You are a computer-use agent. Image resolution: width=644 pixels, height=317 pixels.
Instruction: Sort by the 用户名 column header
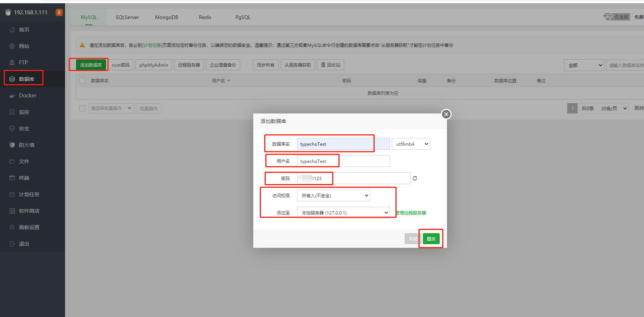point(221,81)
